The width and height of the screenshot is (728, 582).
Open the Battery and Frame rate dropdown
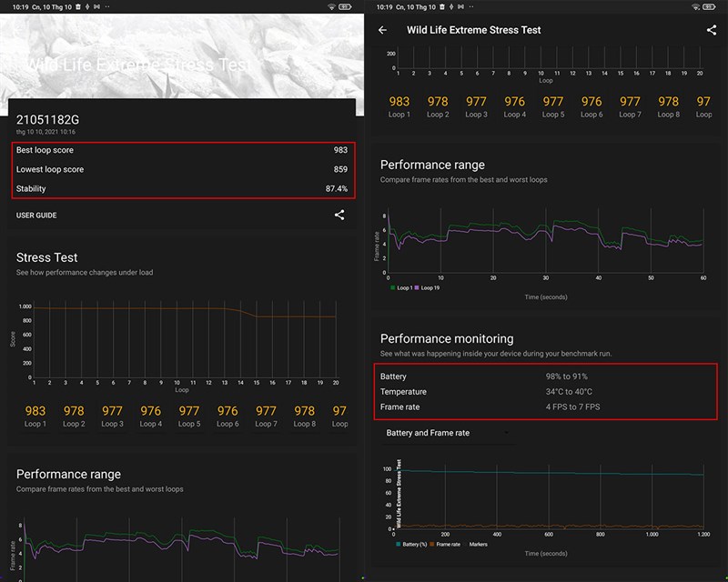click(x=446, y=433)
